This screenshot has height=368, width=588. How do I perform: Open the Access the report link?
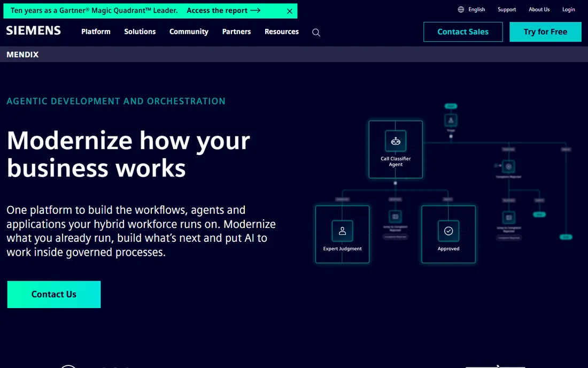223,11
